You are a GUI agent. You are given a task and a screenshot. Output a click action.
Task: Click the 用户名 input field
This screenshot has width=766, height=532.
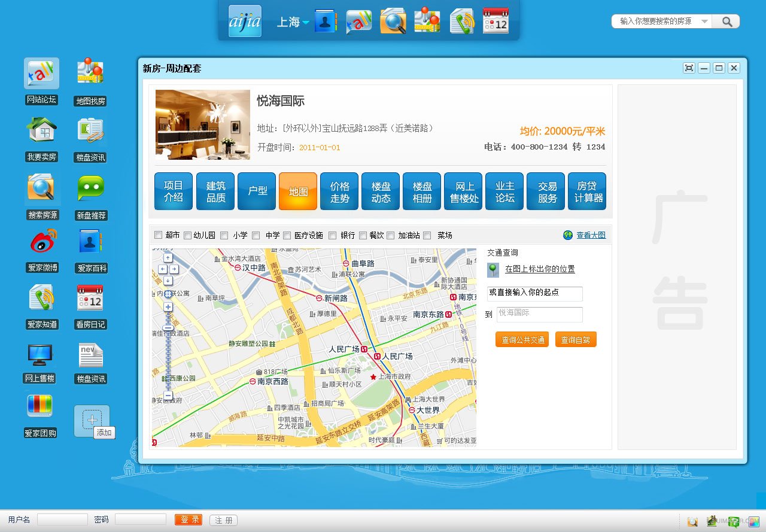62,519
